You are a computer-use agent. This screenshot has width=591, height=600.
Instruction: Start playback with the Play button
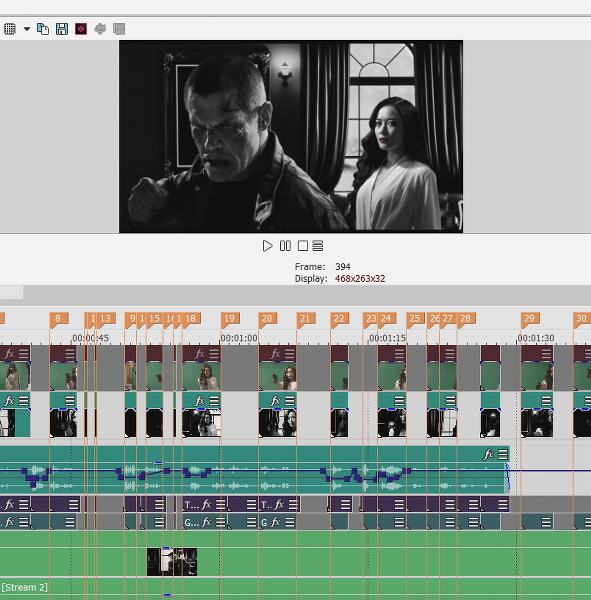click(x=268, y=246)
